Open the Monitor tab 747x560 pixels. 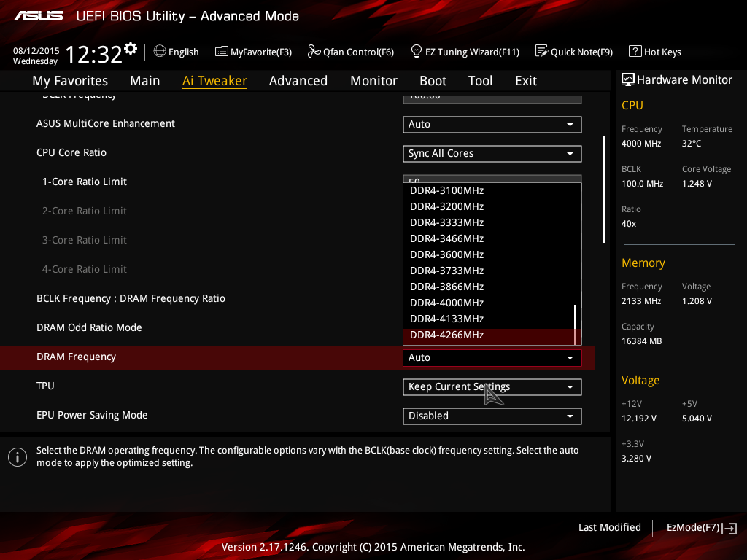point(374,81)
